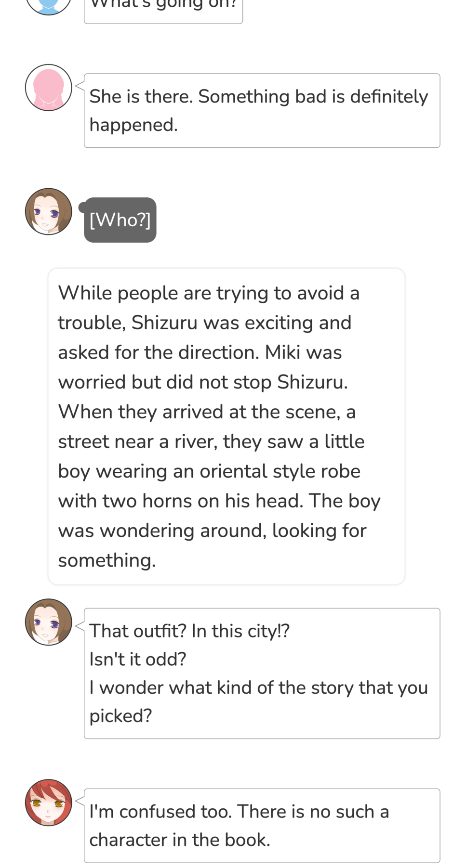
Task: Tap the blue-haired avatar at the top
Action: pyautogui.click(x=48, y=5)
